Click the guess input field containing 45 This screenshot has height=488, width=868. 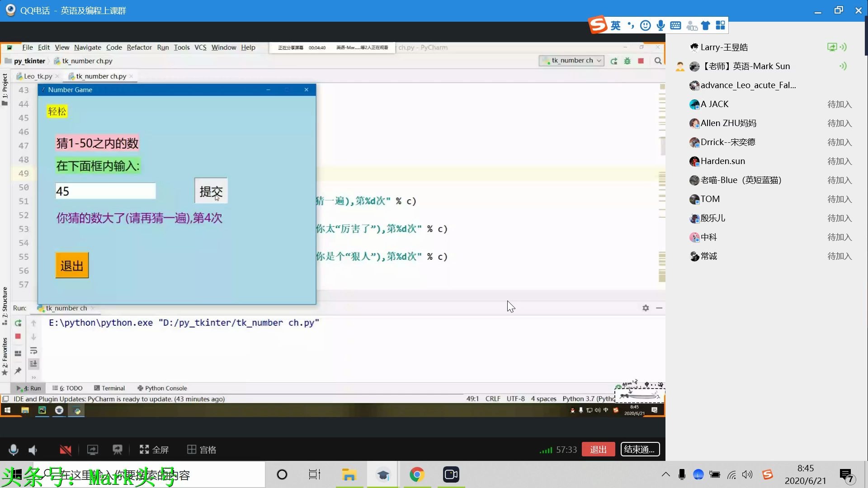coord(105,191)
